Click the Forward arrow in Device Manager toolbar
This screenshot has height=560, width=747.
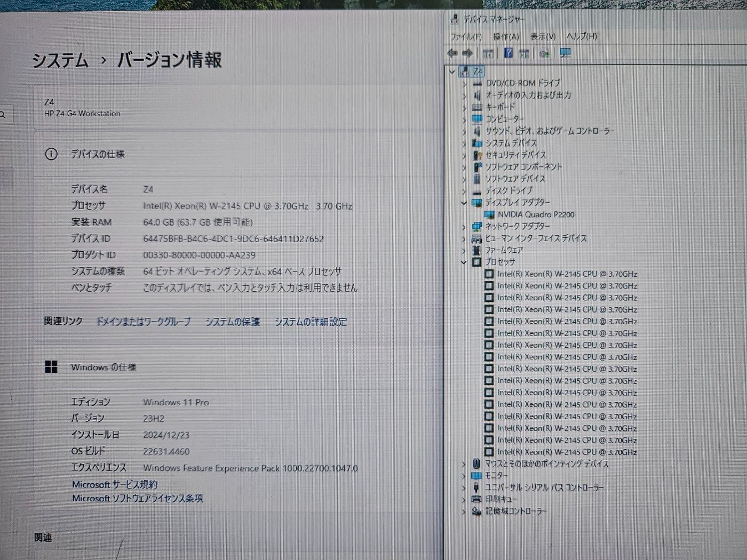[467, 53]
